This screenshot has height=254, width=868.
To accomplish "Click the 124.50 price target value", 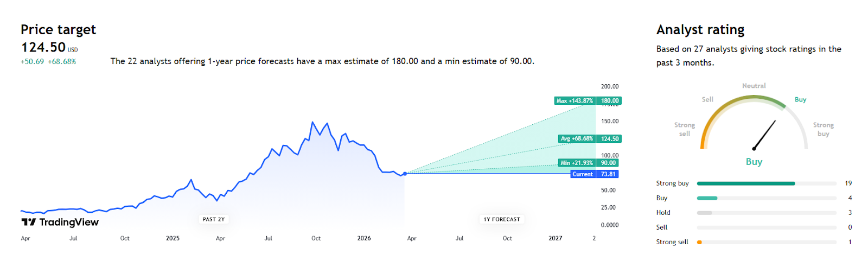I will coord(43,47).
